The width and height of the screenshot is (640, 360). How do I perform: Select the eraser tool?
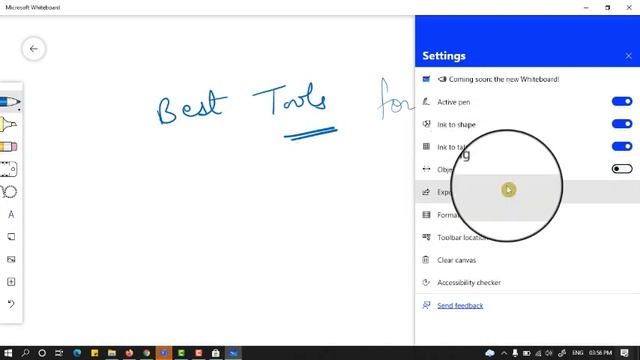[9, 147]
